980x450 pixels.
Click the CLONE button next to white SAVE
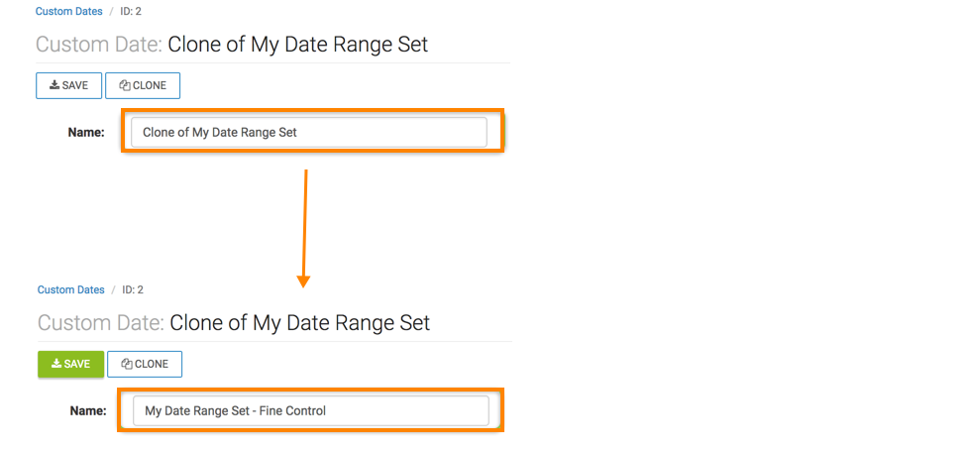click(x=143, y=85)
